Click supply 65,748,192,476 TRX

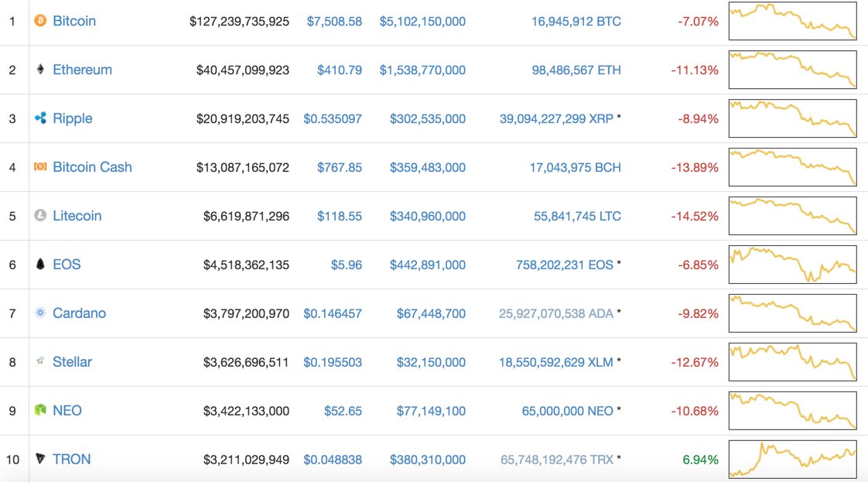(557, 460)
